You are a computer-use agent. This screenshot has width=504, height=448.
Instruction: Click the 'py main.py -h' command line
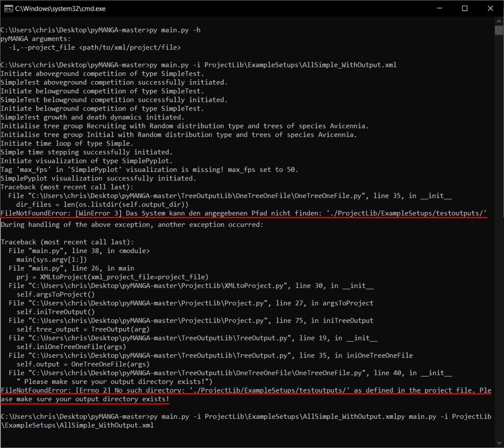pyautogui.click(x=101, y=30)
